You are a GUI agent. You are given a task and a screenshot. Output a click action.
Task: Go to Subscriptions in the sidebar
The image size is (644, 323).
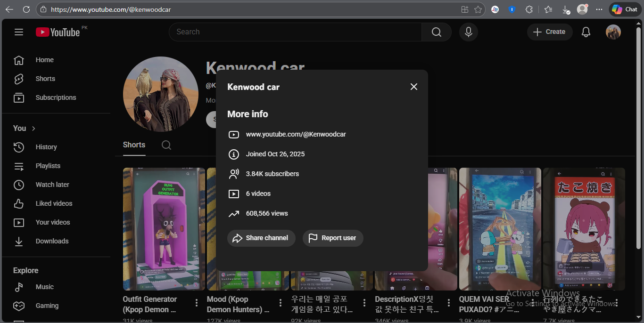click(x=56, y=97)
